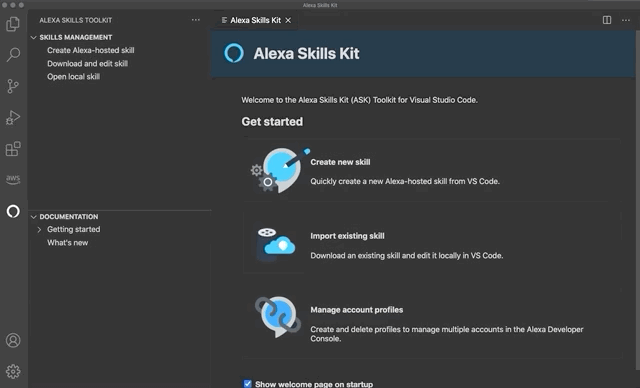Collapse the Documentation section
The image size is (640, 388).
pyautogui.click(x=33, y=217)
